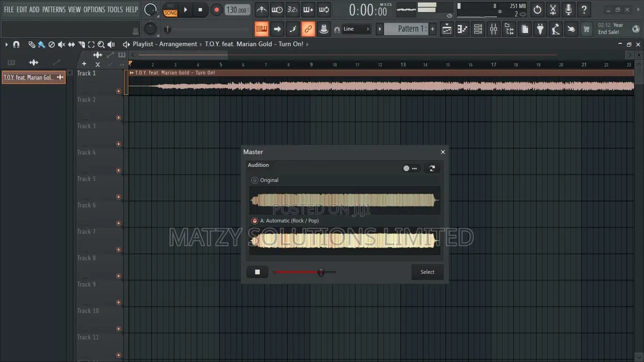
Task: Toggle group link button
Action: pyautogui.click(x=308, y=29)
